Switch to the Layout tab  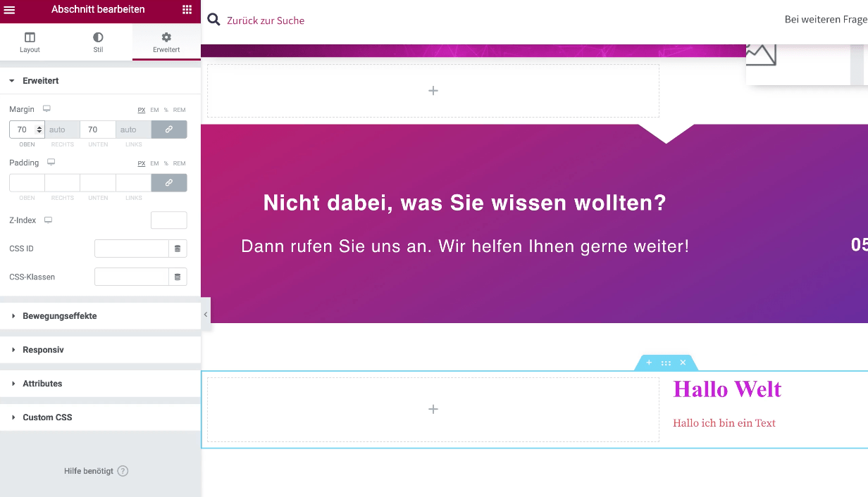pos(30,42)
